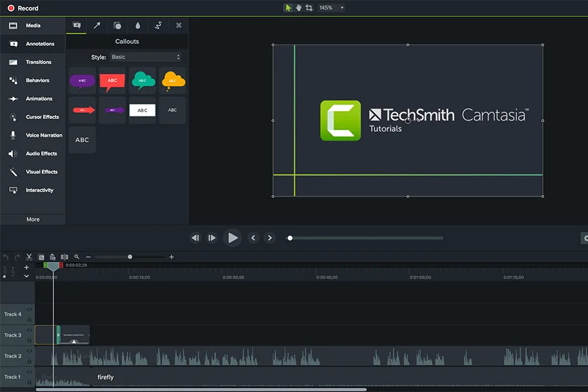Screen dimensions: 588x392
Task: Expand the More tools list
Action: point(33,220)
